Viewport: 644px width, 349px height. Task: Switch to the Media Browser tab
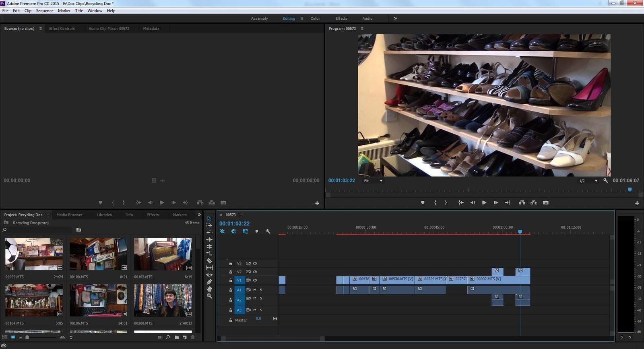pos(69,215)
